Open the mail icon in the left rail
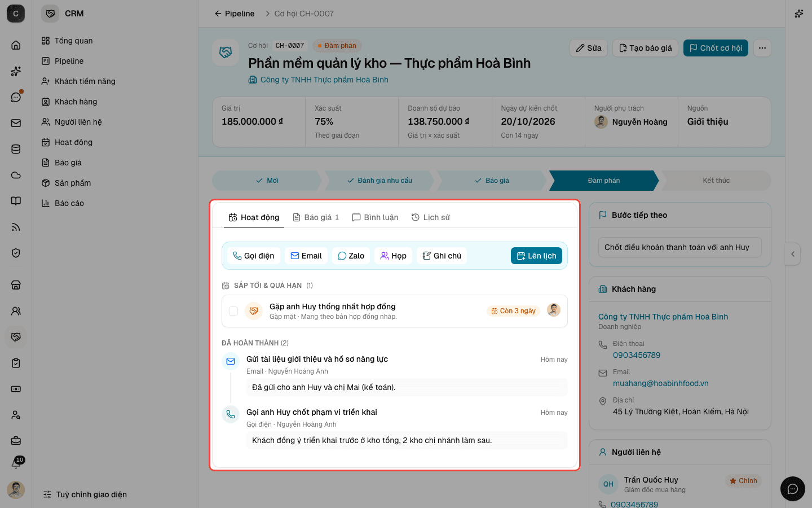The image size is (812, 508). 16,123
